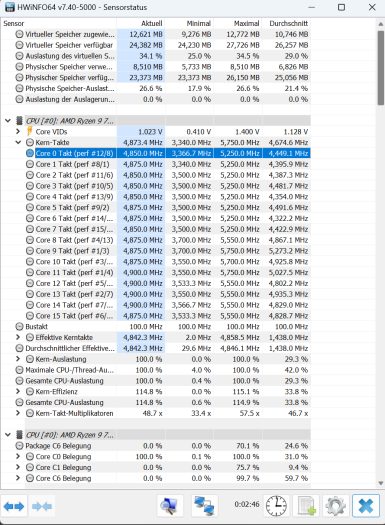
Task: Reset the elapsed time clock icon
Action: coord(276,506)
